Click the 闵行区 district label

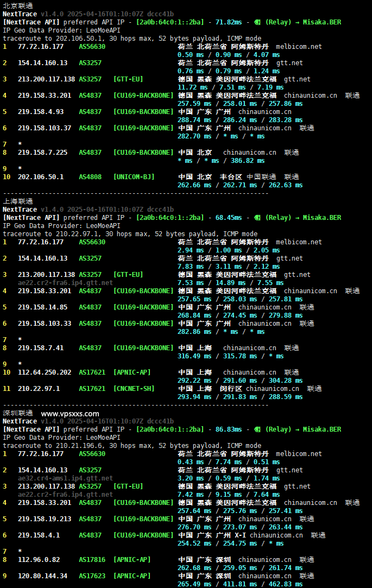point(231,389)
